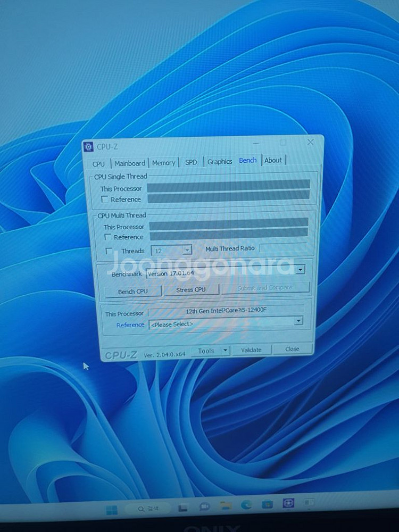Launch the Chat app in taskbar

tap(204, 507)
